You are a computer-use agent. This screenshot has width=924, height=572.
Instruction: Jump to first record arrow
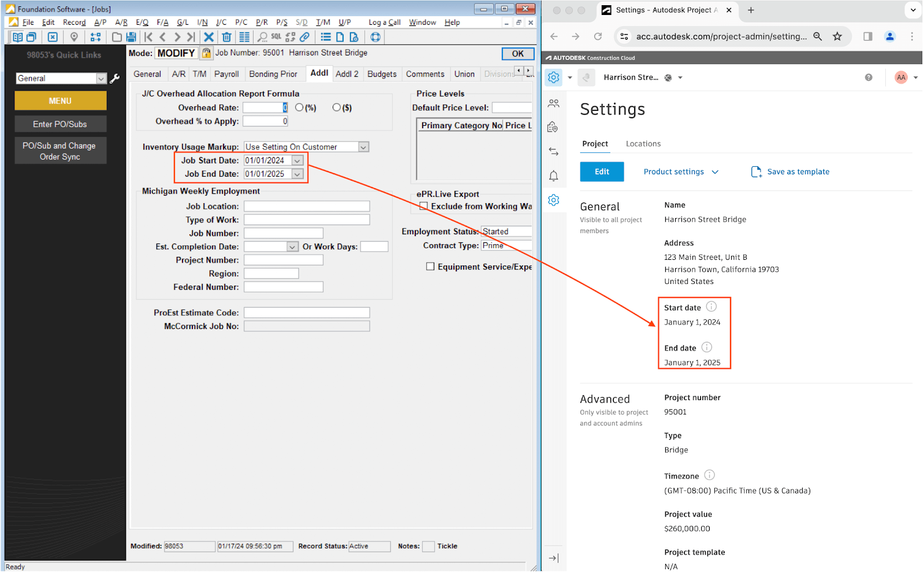[148, 37]
